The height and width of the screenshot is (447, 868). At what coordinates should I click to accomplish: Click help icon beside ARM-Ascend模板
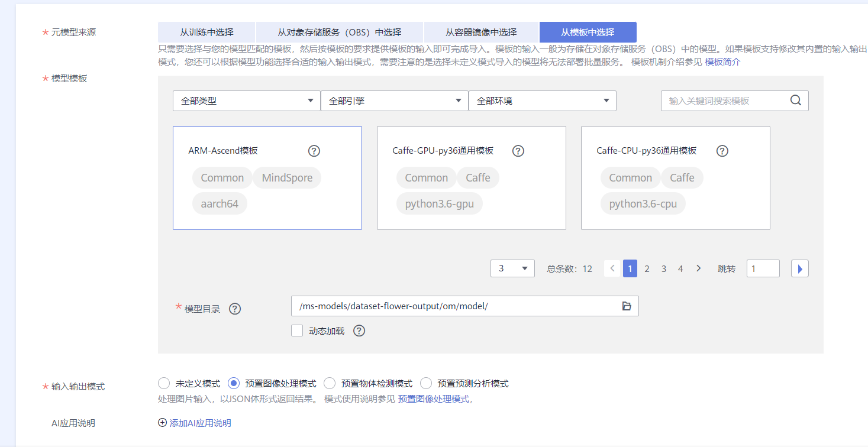[314, 151]
